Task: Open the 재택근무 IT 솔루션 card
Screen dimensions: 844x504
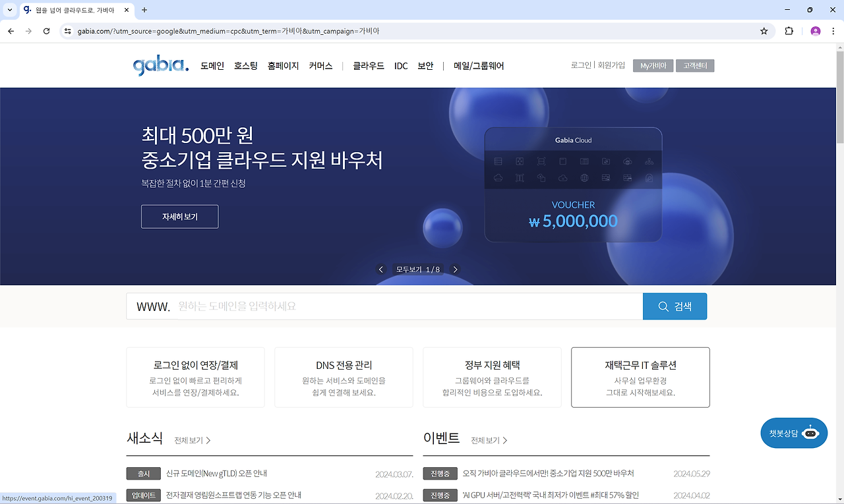Action: point(640,378)
